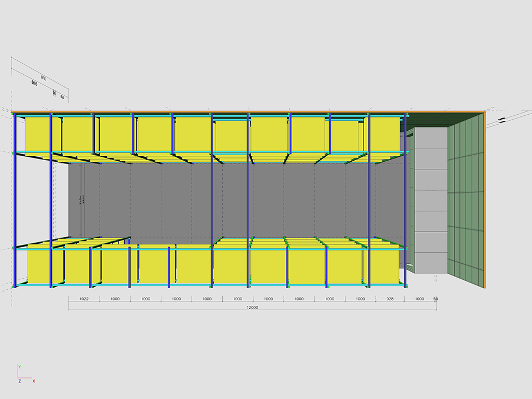Screen dimensions: 532x399
Task: Click the 12000 overall dimension label
Action: tap(253, 307)
